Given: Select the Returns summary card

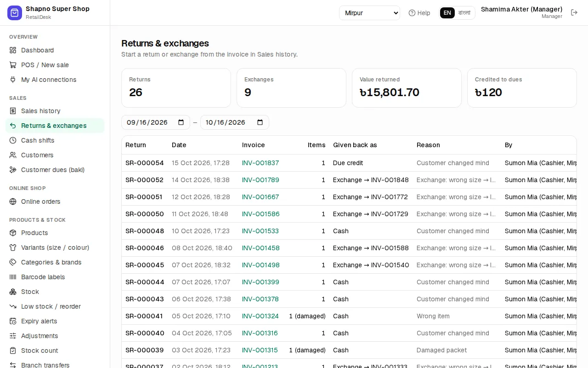Looking at the screenshot, I should coord(176,88).
